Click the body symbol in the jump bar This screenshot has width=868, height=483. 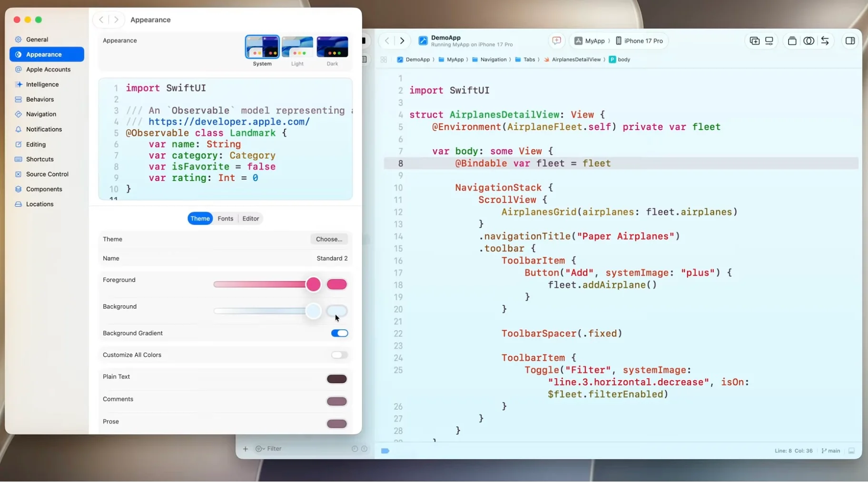coord(620,60)
